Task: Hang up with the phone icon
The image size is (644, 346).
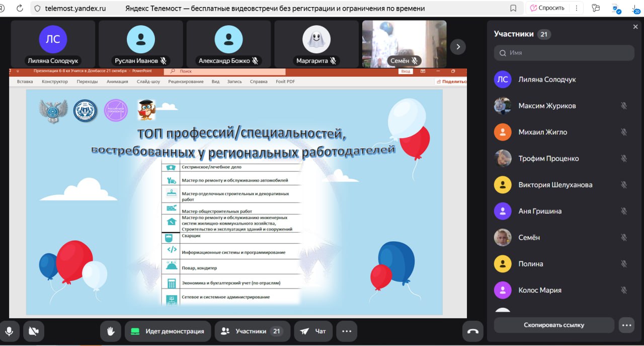Action: [472, 331]
